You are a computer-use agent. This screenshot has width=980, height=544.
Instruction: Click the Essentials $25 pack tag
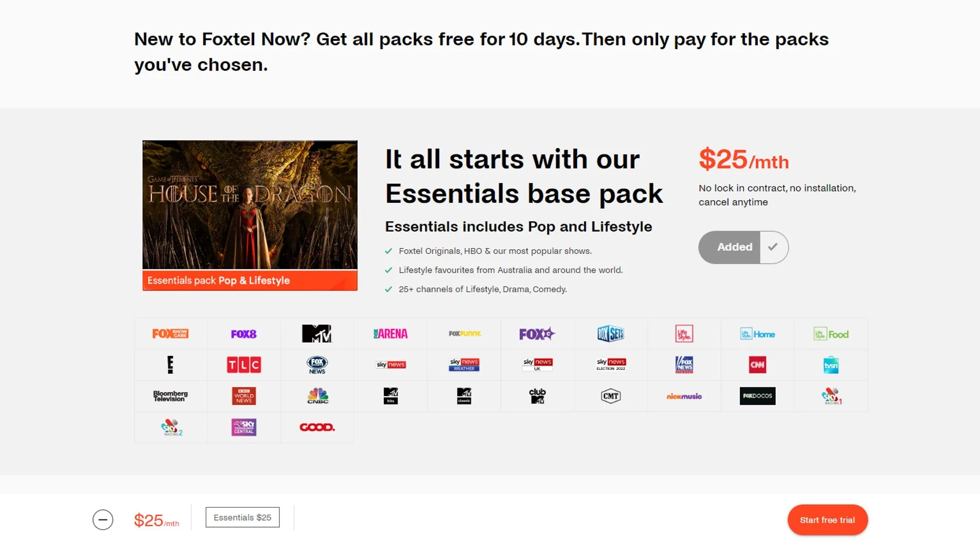coord(242,517)
